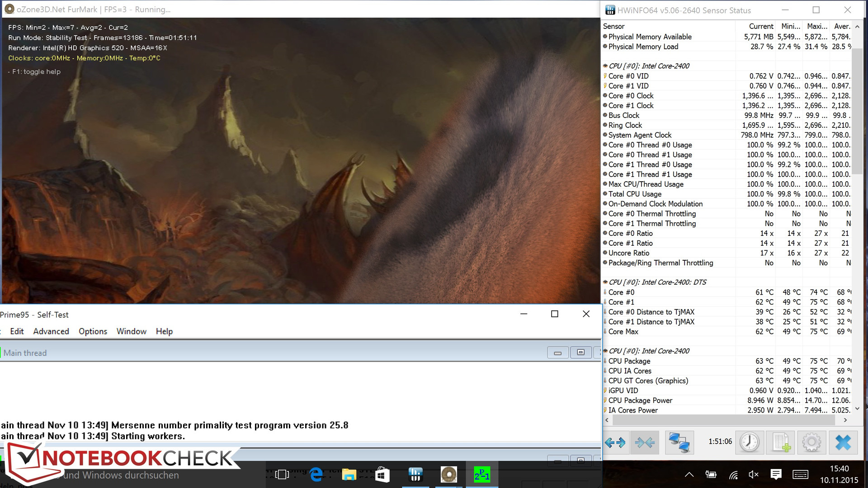Show hidden tray icons with the chevron
This screenshot has height=488, width=868.
[689, 474]
